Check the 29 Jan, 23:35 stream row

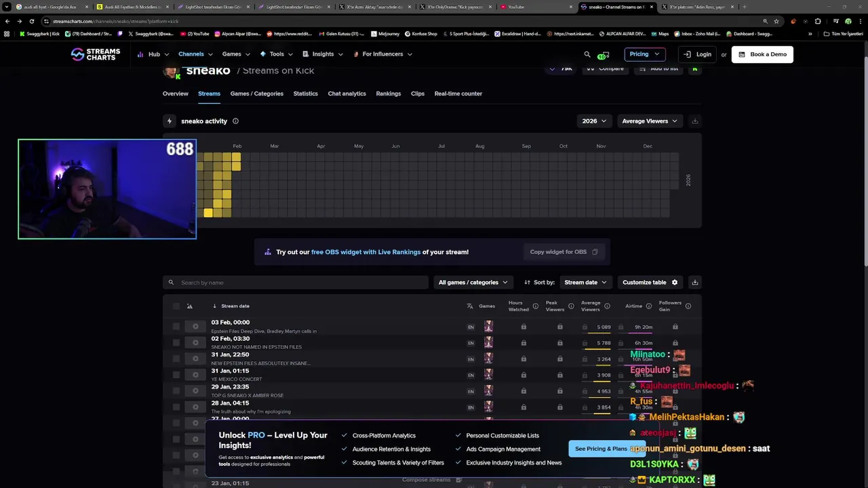[x=176, y=391]
